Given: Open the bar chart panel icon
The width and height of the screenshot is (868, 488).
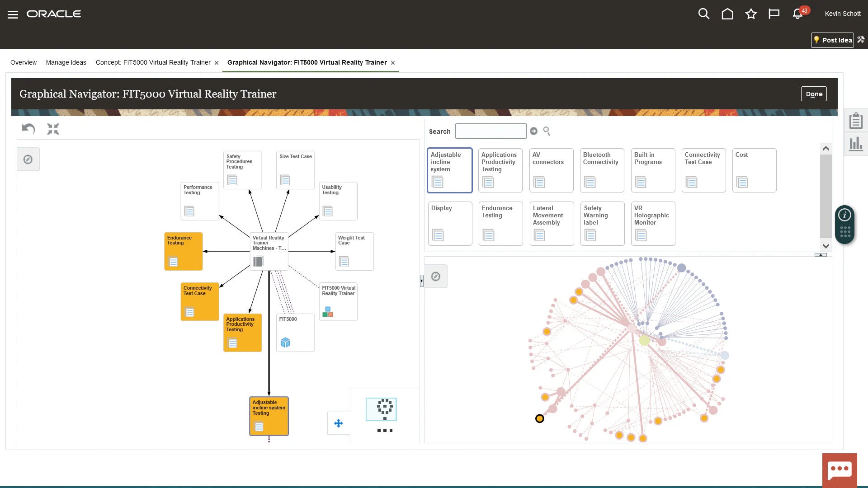Looking at the screenshot, I should click(856, 144).
